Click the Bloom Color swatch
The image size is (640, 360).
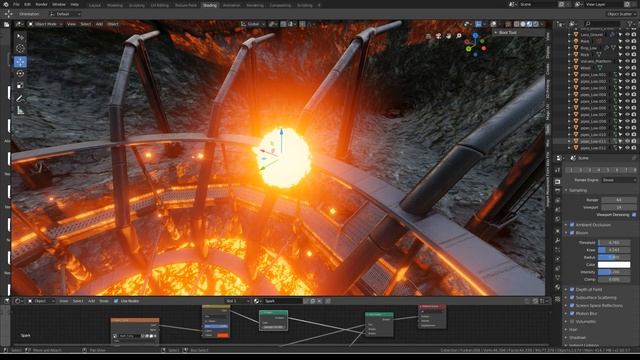(x=613, y=264)
